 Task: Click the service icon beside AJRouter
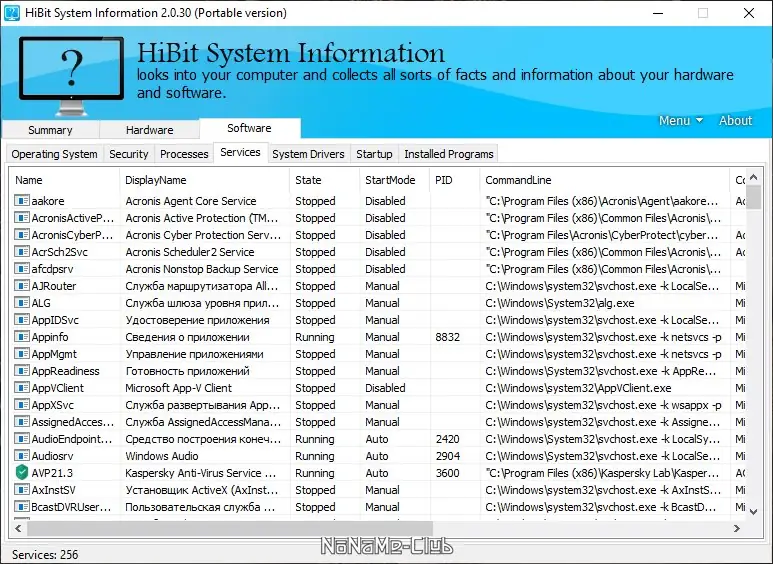22,286
